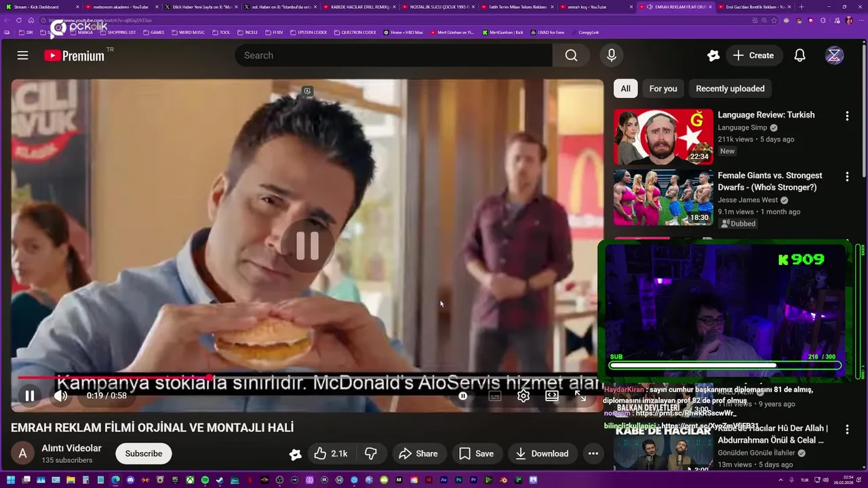Save the video to a playlist
Screen dimensions: 868x488
coord(476,453)
